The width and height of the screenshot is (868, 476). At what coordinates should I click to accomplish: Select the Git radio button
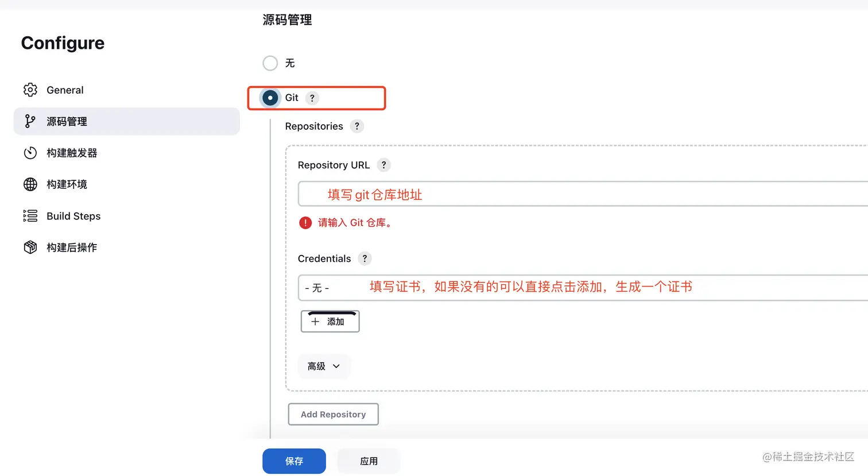(x=270, y=98)
